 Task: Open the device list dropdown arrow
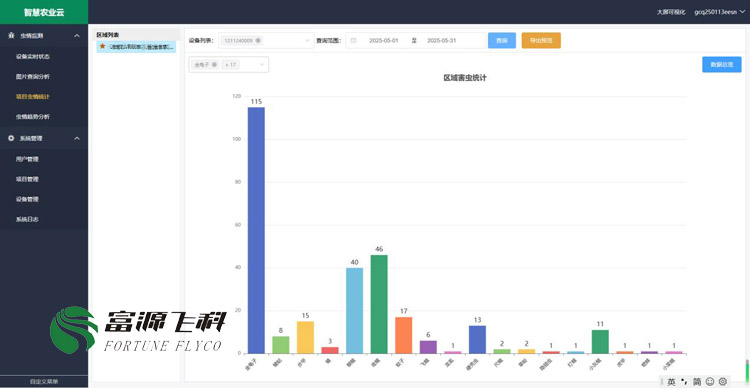[307, 41]
